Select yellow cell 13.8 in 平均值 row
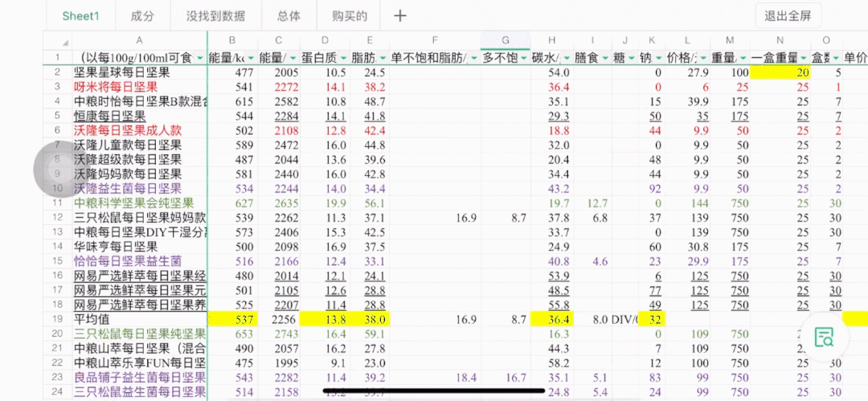868x401 pixels. click(325, 319)
